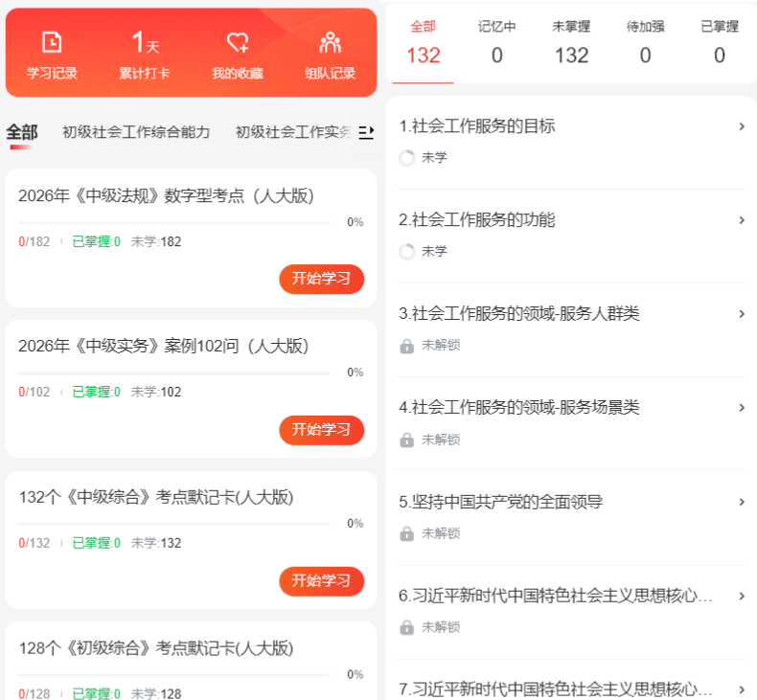Select the 全部 category tab on left

[x=22, y=132]
